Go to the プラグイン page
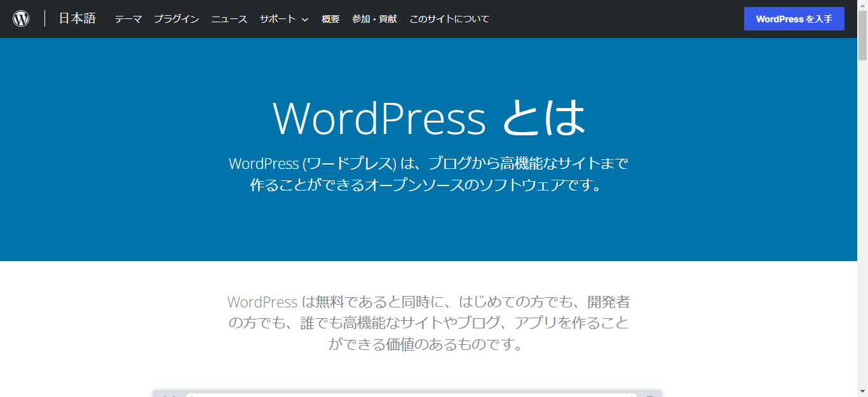The height and width of the screenshot is (397, 868). pos(177,19)
